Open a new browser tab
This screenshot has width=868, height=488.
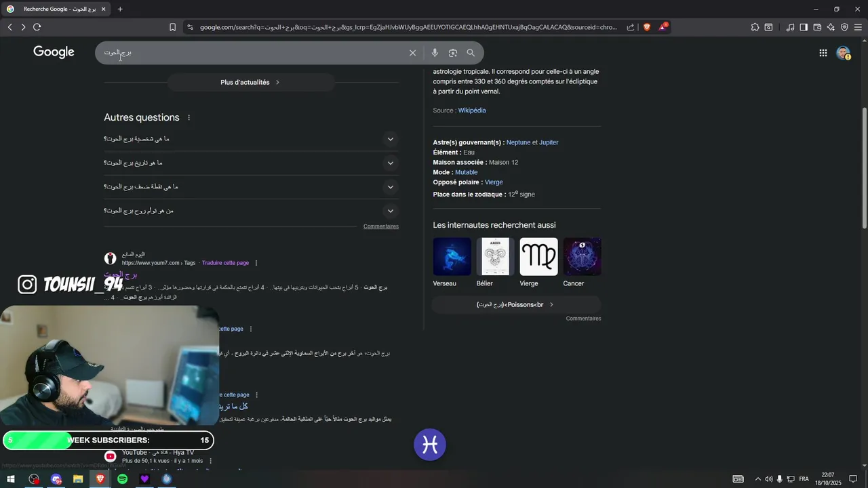pos(120,9)
